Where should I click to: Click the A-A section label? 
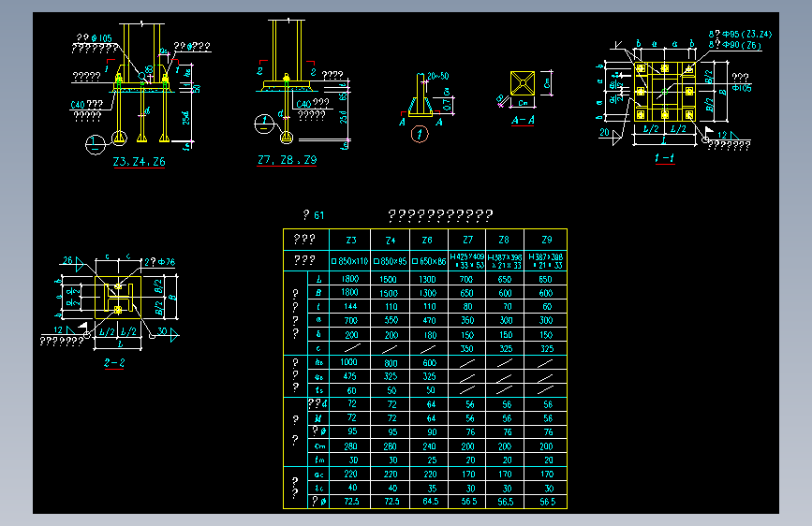(523, 120)
